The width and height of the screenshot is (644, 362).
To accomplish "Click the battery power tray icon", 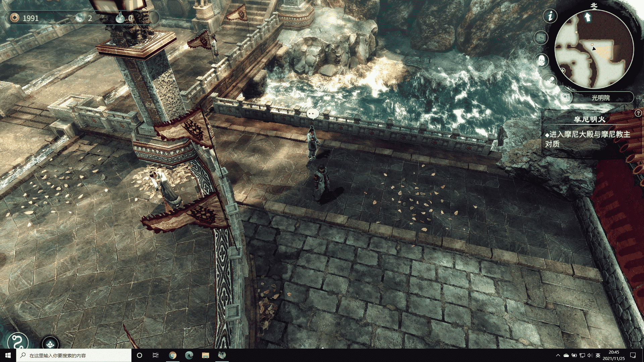I will point(574,355).
